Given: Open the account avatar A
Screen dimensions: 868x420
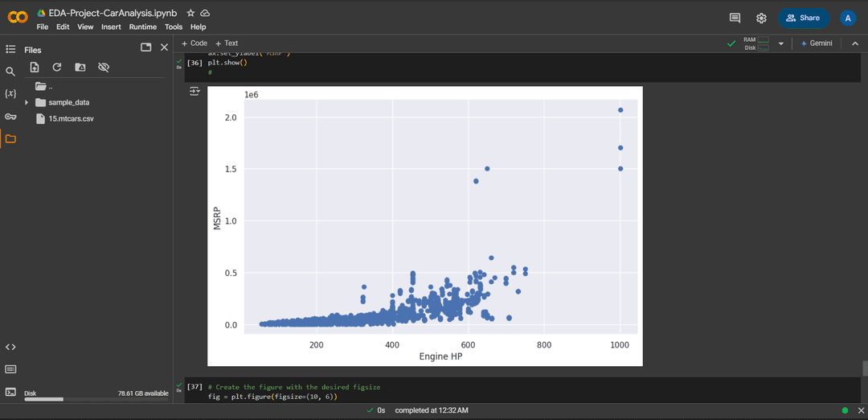Looking at the screenshot, I should click(848, 18).
